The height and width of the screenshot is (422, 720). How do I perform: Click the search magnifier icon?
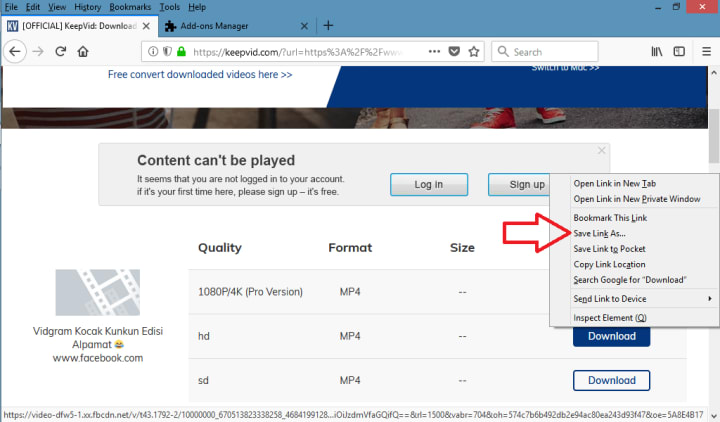coord(503,51)
